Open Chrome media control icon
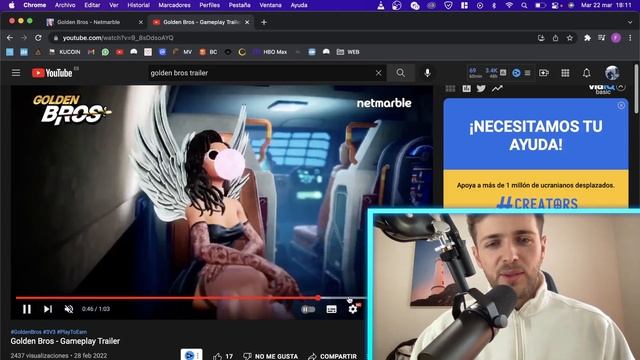The image size is (640, 360). coord(601,38)
